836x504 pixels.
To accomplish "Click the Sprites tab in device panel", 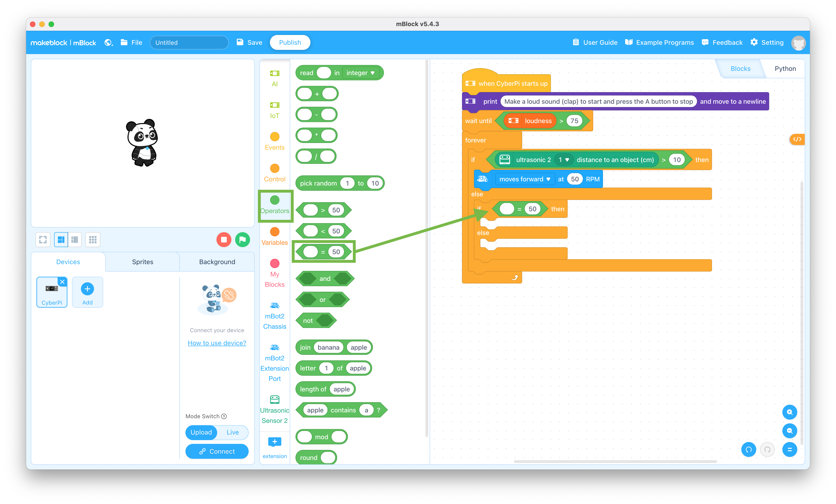I will pyautogui.click(x=142, y=261).
